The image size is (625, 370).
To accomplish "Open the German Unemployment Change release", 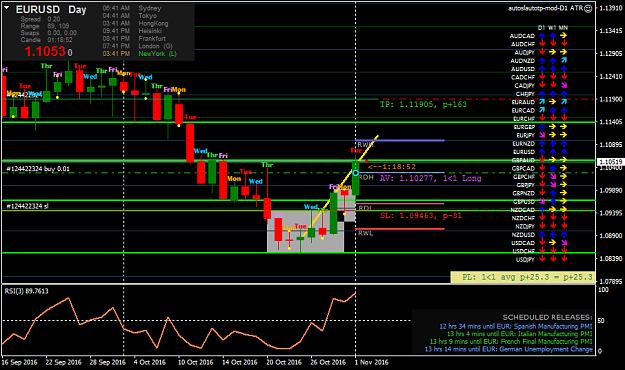I will (509, 349).
